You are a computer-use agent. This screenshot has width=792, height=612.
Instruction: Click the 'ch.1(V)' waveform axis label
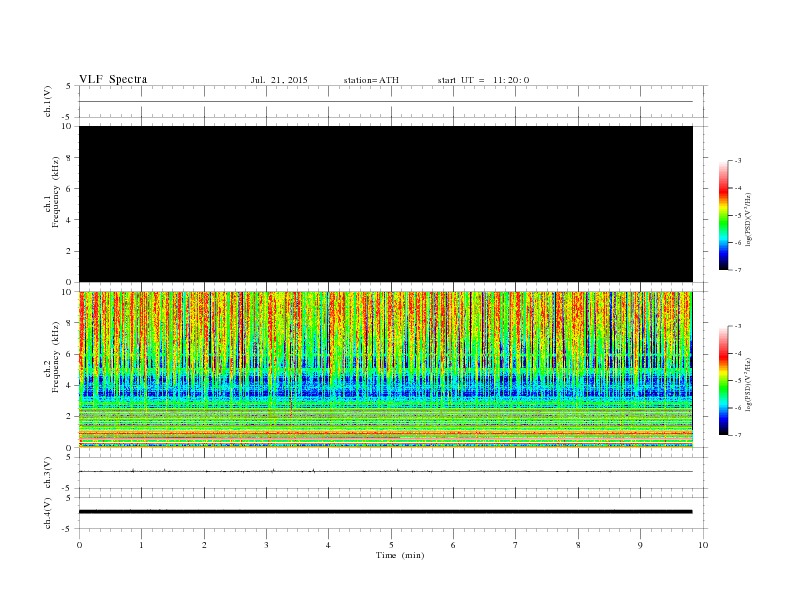[47, 101]
